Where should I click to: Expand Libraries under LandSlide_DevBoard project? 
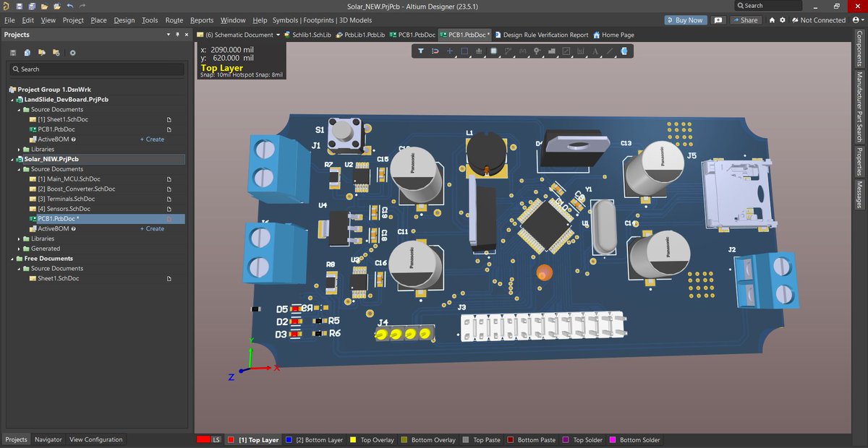pyautogui.click(x=20, y=149)
